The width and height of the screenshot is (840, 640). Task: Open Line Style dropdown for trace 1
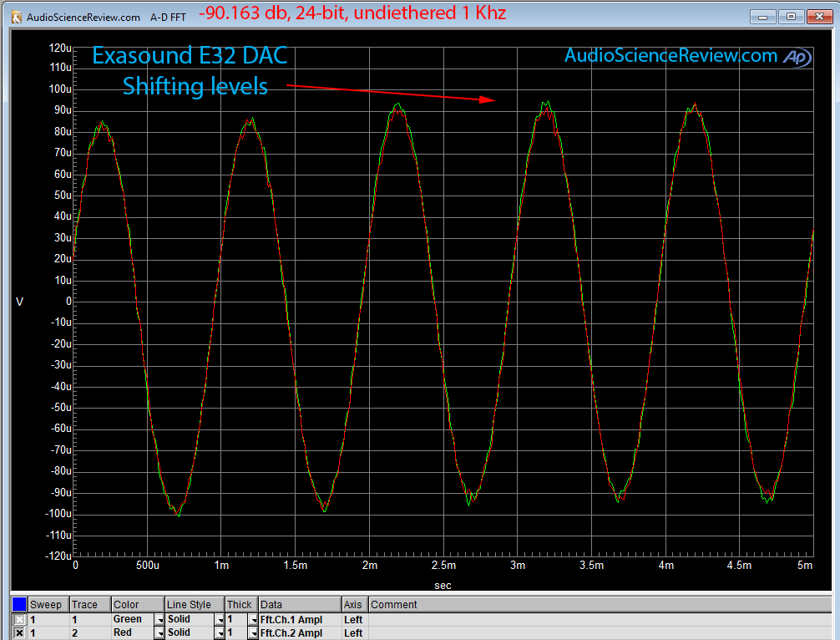tap(220, 620)
